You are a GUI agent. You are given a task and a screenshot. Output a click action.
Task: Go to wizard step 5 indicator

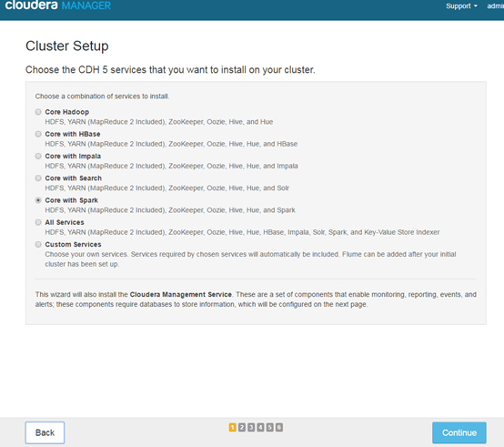[x=269, y=427]
